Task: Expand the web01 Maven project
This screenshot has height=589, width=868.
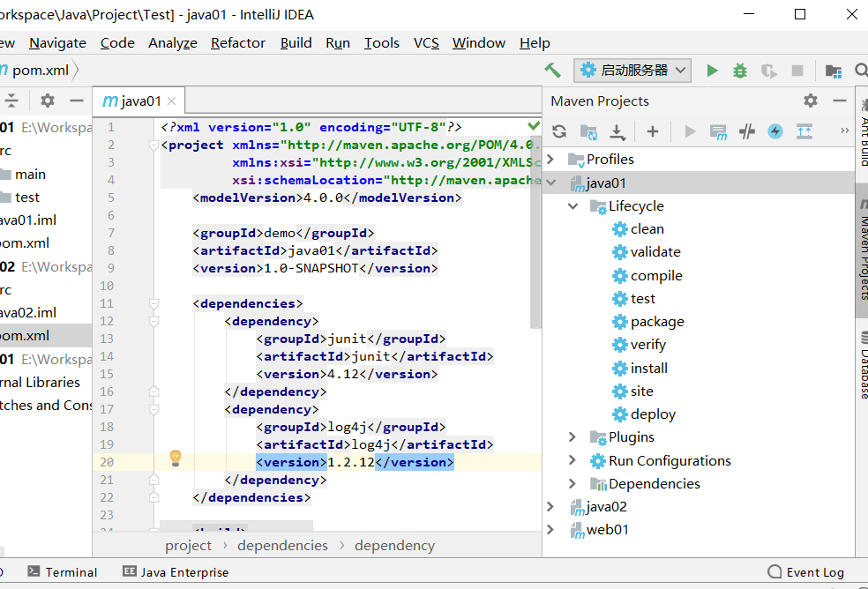Action: pos(550,530)
